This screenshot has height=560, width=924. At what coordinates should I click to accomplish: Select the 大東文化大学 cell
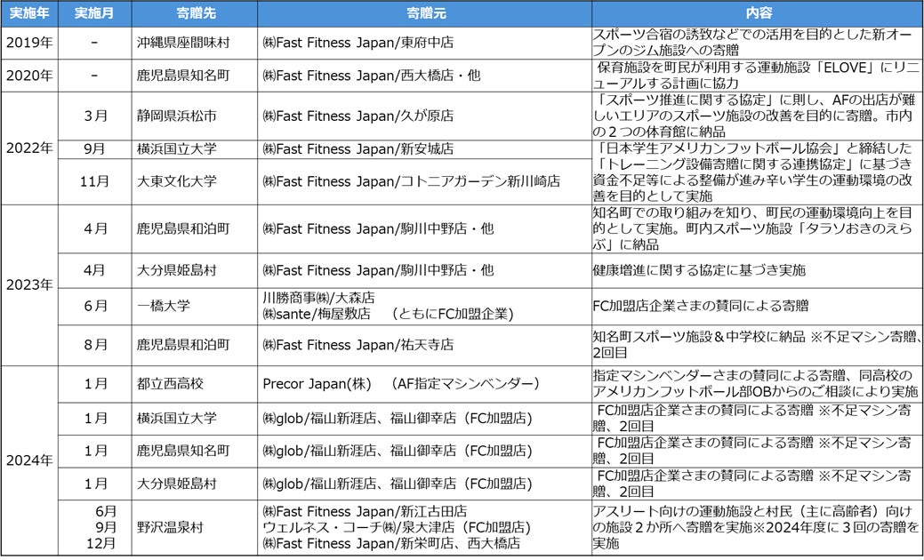(195, 181)
